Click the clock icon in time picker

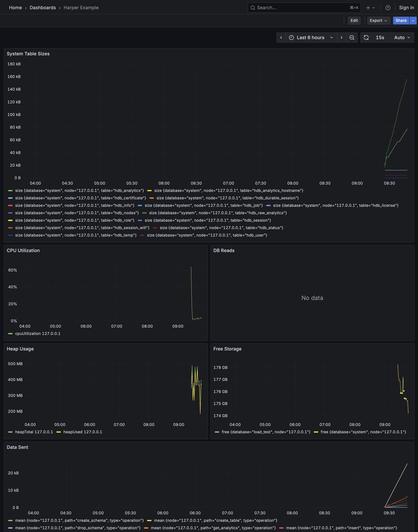click(x=291, y=37)
